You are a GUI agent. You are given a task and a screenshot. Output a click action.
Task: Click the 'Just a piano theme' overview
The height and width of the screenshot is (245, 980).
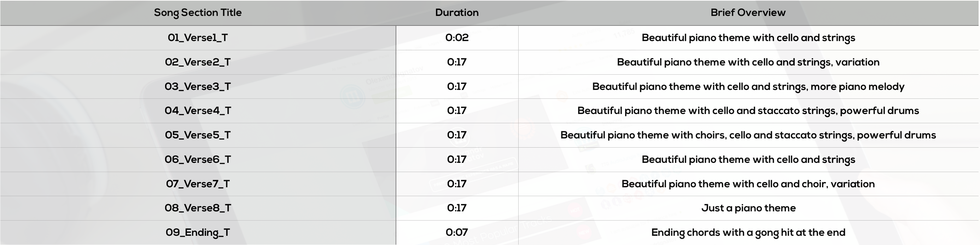point(748,208)
